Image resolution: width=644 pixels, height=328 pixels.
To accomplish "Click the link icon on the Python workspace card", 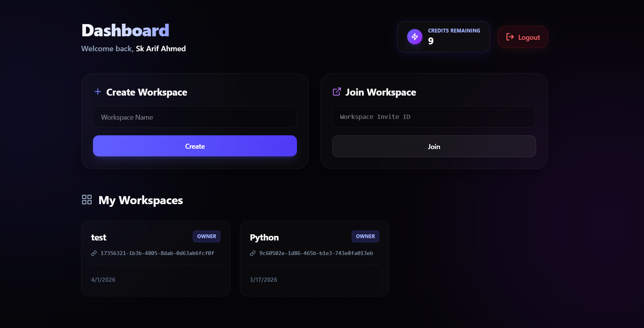I will coord(252,253).
